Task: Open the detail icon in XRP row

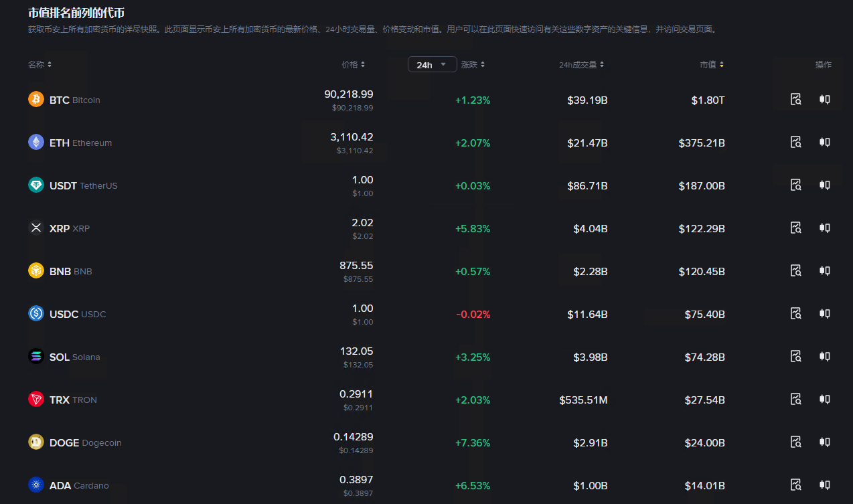Action: (x=795, y=228)
